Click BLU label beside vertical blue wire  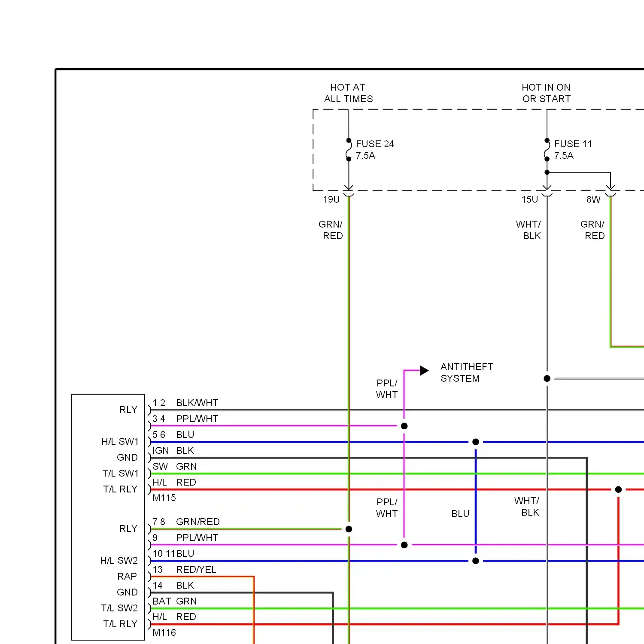point(460,514)
